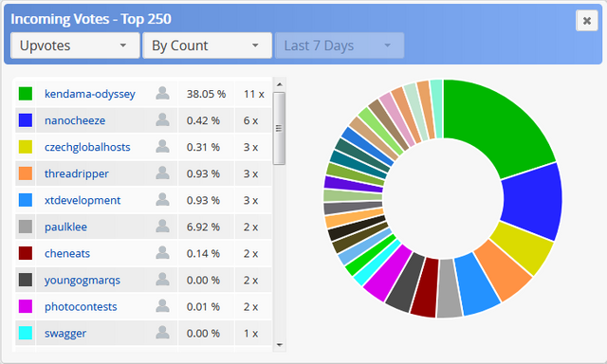Screen dimensions: 607x364
Task: Click profile icon next to photocontests
Action: click(x=162, y=306)
